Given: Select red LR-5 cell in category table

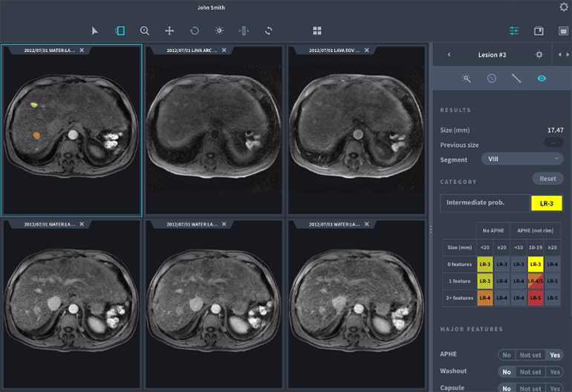Looking at the screenshot, I should 536,298.
